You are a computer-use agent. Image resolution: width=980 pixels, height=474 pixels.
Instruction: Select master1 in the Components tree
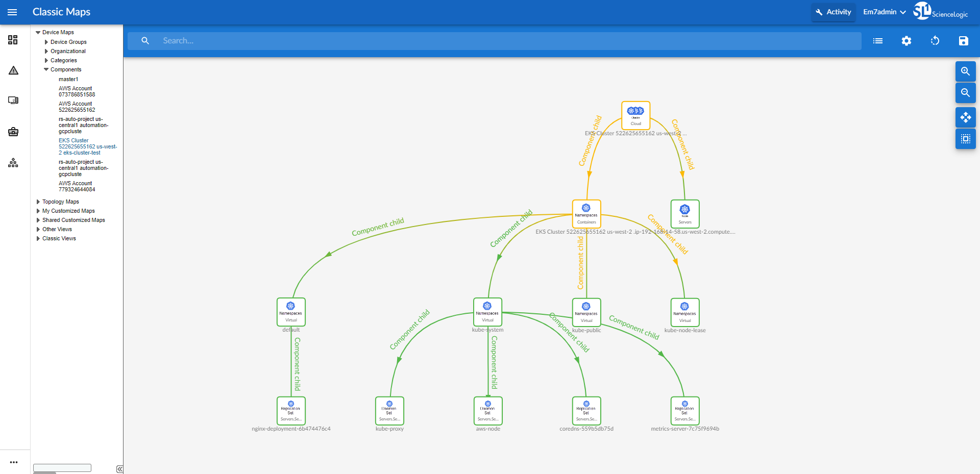pyautogui.click(x=68, y=80)
